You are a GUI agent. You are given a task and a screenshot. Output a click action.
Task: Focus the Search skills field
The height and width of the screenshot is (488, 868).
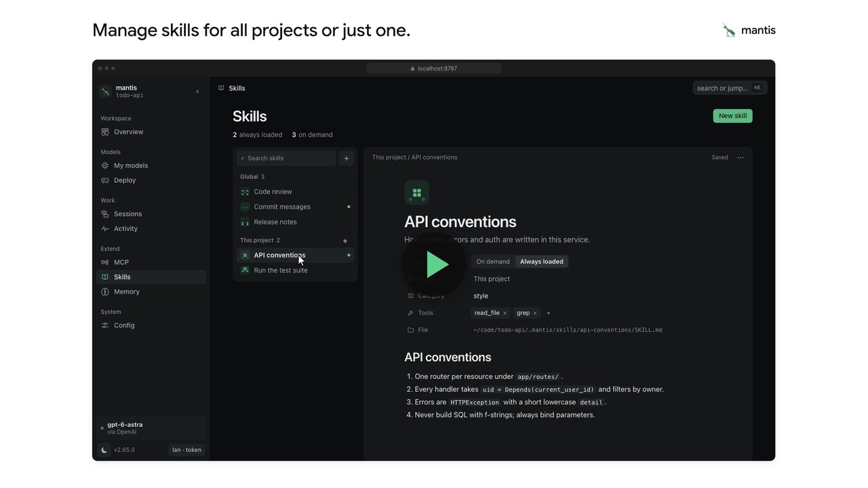click(x=286, y=158)
